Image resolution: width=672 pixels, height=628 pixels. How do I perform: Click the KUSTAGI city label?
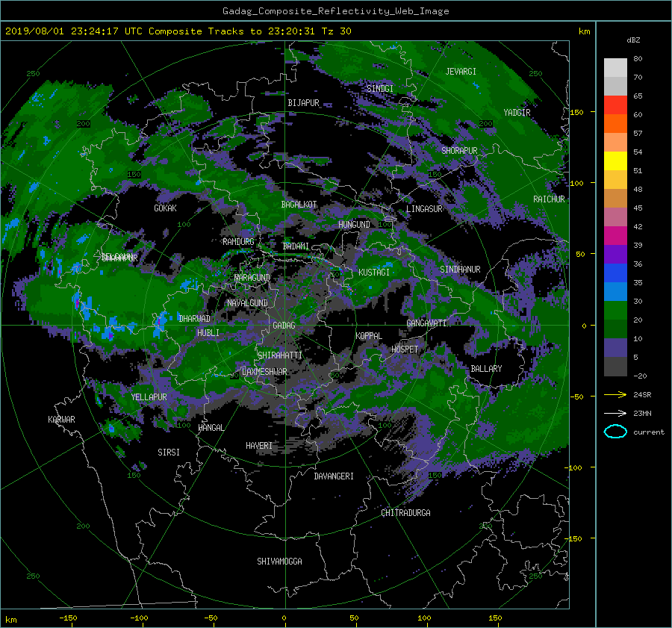(374, 273)
